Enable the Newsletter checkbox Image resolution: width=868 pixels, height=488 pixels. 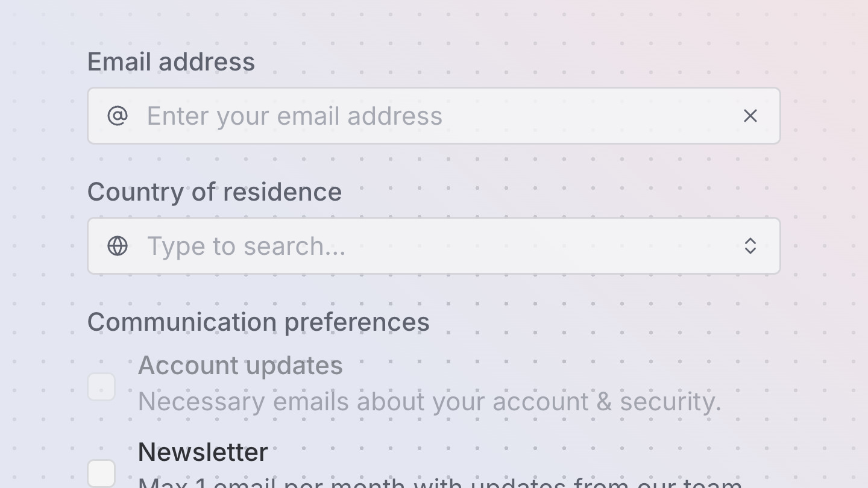coord(101,474)
